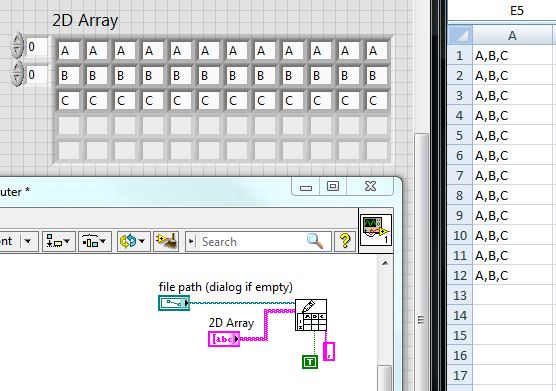Expand search options arrow left of Search

point(191,241)
